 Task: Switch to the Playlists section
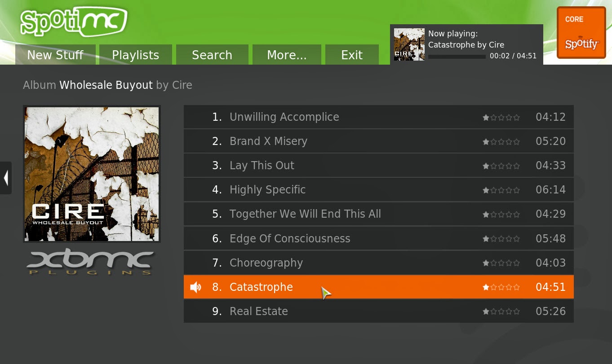coord(135,54)
